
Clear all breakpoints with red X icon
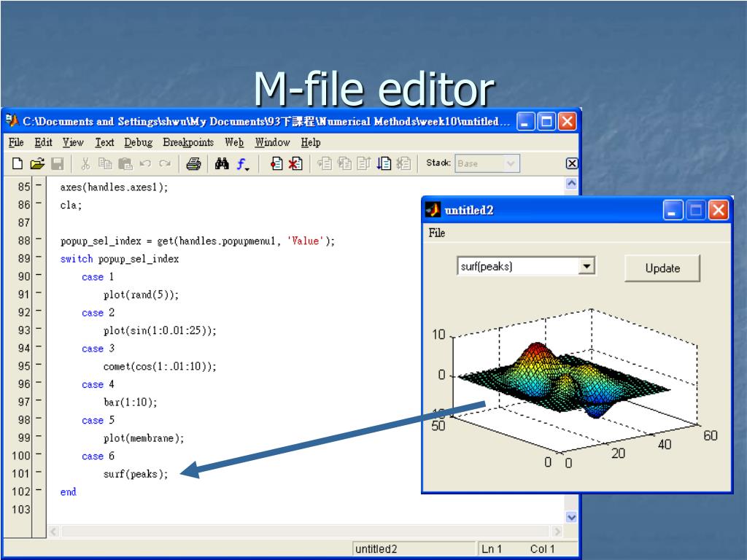pyautogui.click(x=295, y=164)
